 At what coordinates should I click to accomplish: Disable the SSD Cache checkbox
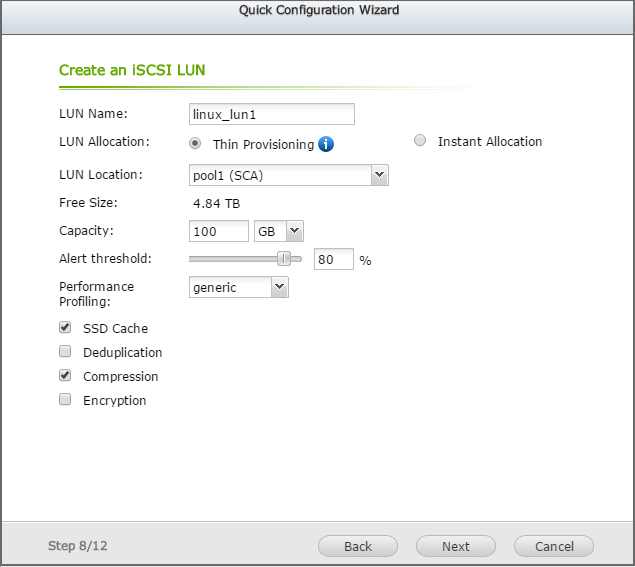point(65,327)
